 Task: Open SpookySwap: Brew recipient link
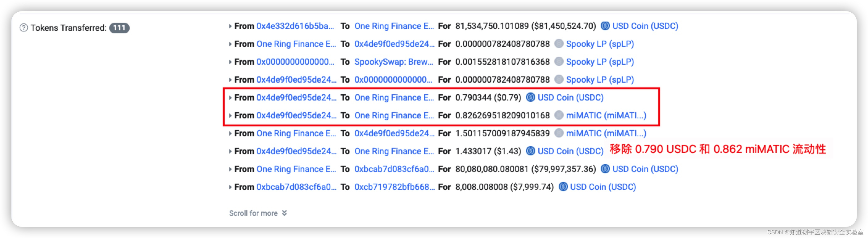pyautogui.click(x=394, y=62)
